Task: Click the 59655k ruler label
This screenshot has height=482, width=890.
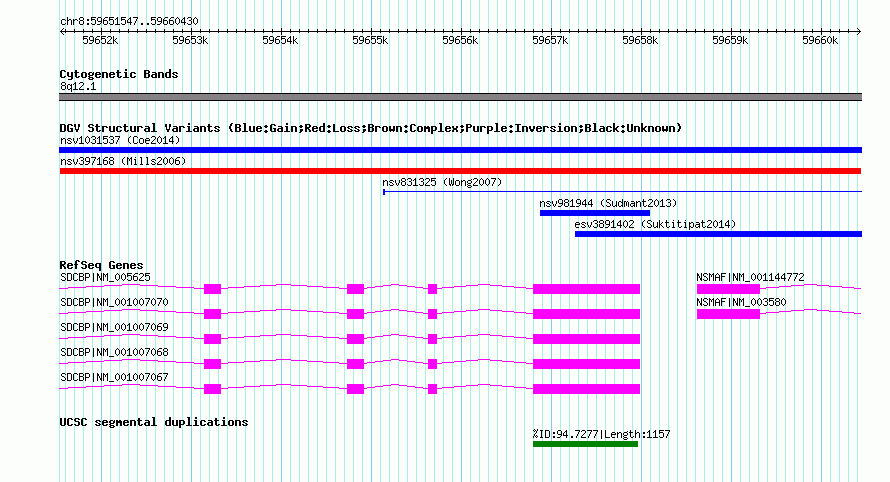Action: (370, 40)
